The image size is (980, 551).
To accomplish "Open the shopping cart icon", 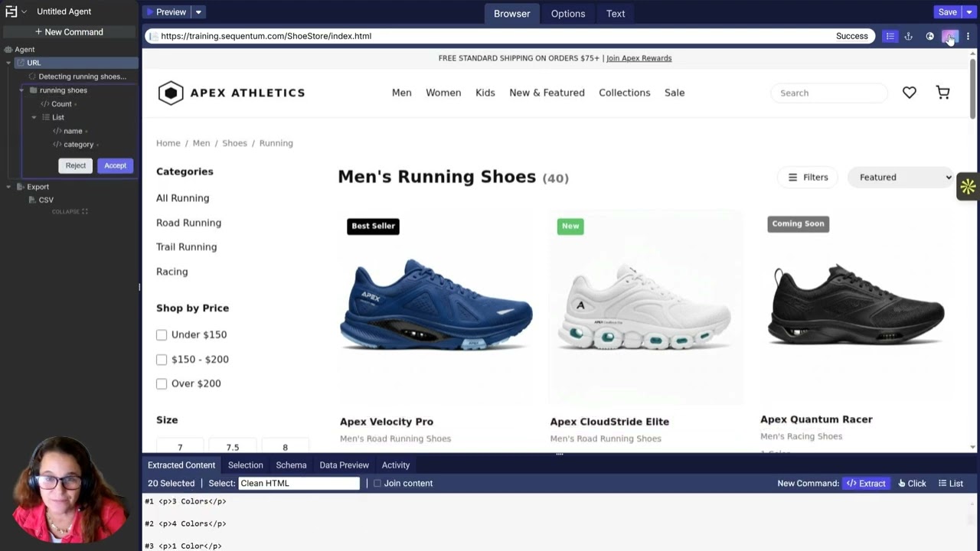I will (x=942, y=93).
